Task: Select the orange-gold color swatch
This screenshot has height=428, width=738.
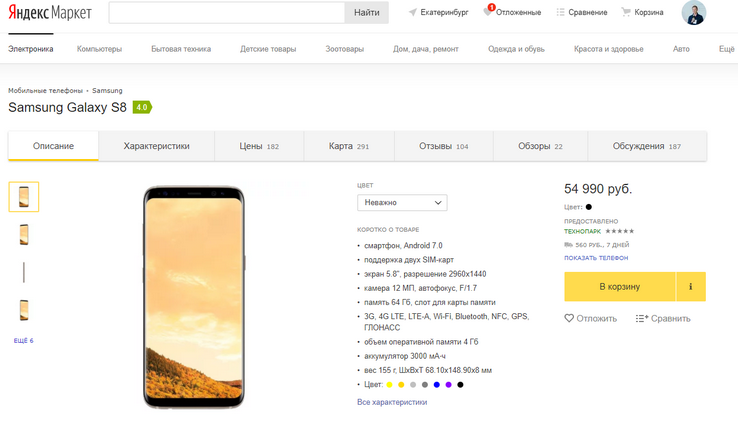Action: pyautogui.click(x=401, y=385)
